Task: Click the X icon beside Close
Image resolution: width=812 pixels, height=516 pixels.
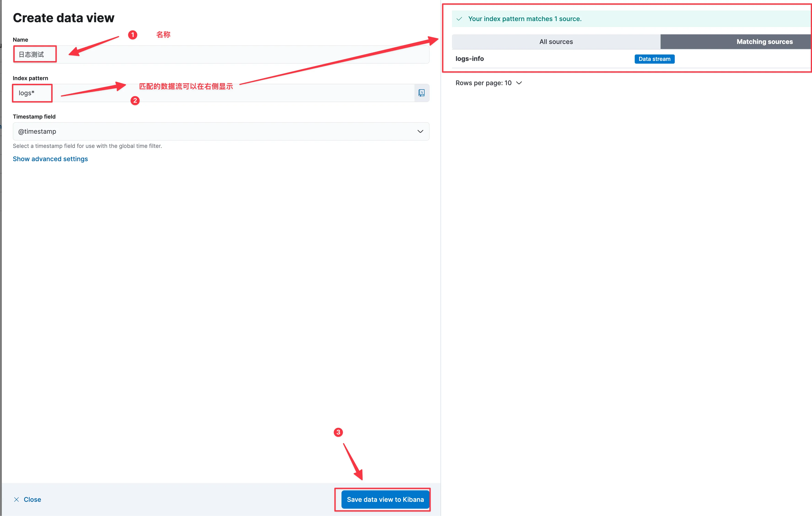Action: (x=16, y=500)
